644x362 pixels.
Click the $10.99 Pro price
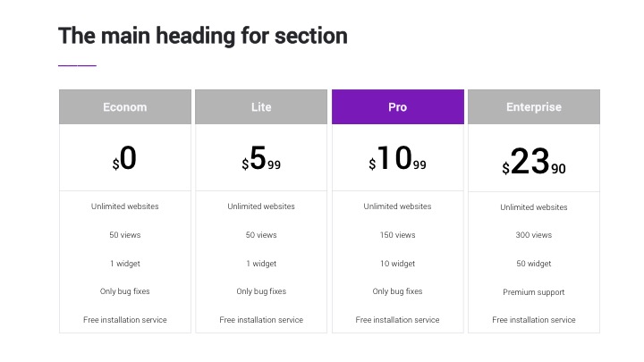pyautogui.click(x=398, y=159)
